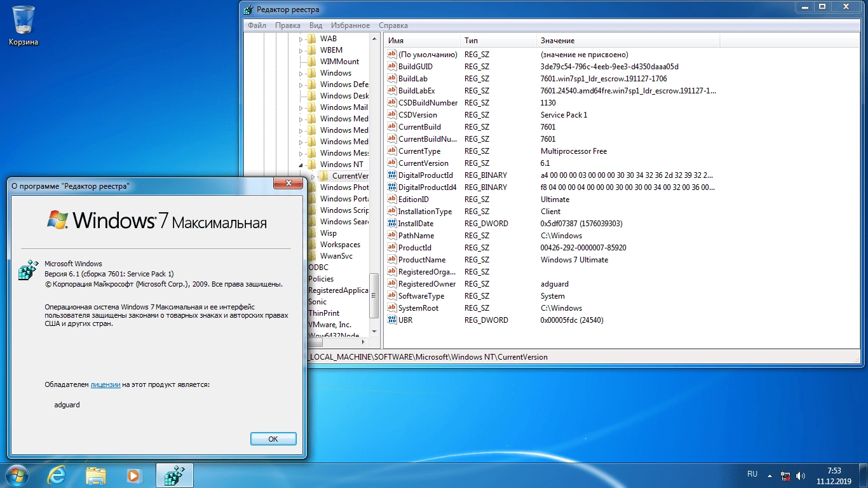Collapse the Windows NT key
This screenshot has width=868, height=488.
pyautogui.click(x=301, y=165)
